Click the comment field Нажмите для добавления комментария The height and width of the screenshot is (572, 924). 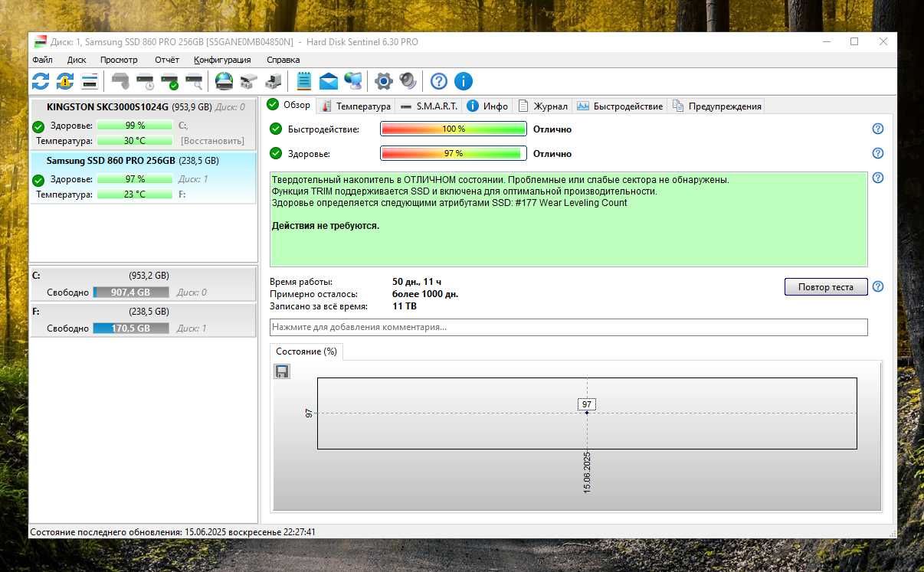(x=568, y=327)
